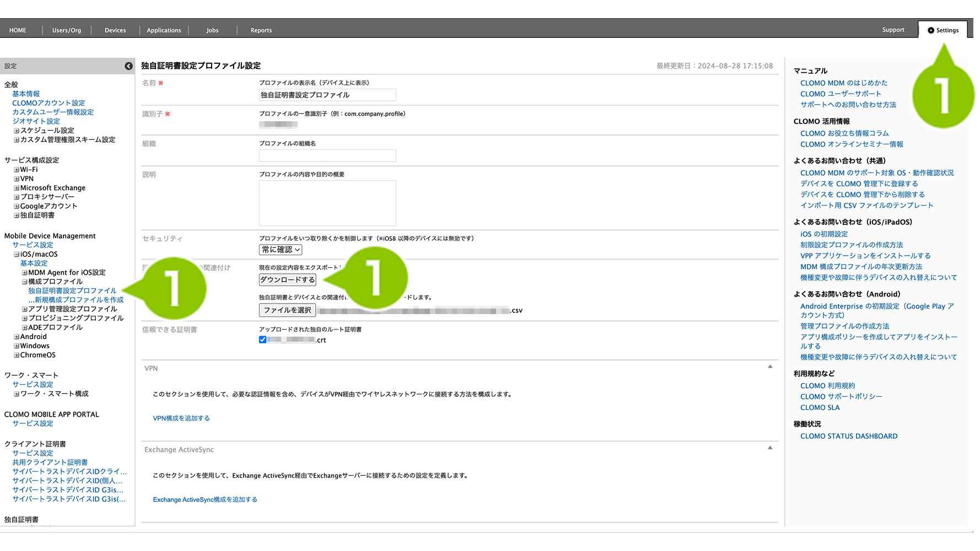
Task: Expand the ADEプロファイル node
Action: tap(25, 328)
